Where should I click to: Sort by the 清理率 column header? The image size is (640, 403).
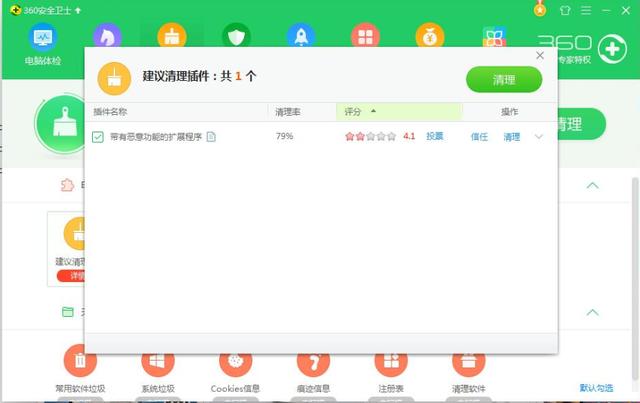tap(302, 112)
